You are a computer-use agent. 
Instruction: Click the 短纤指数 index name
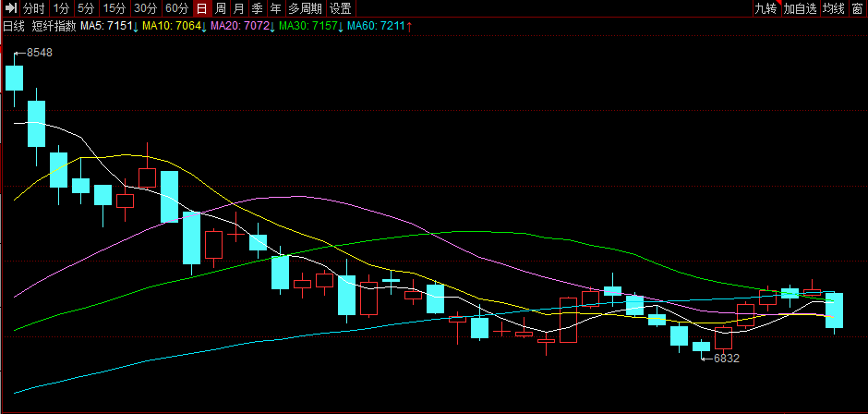pos(54,26)
